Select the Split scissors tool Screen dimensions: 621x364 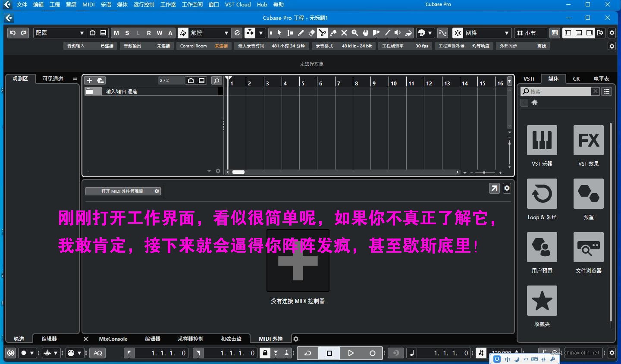point(323,33)
